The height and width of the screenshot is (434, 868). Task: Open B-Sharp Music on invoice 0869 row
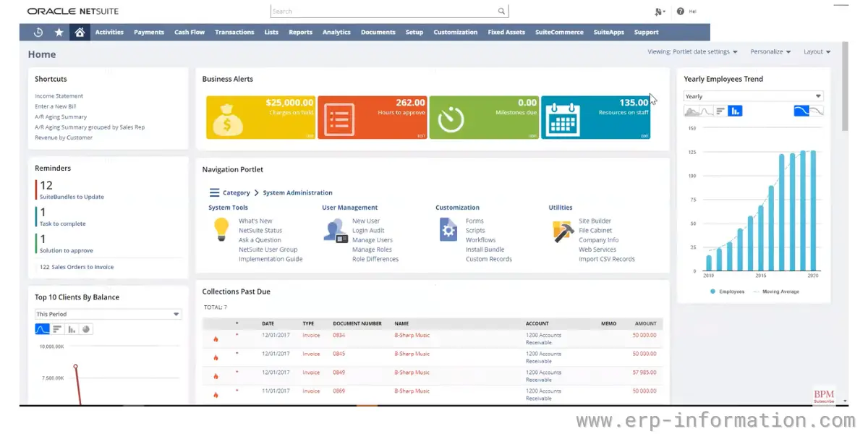point(412,391)
